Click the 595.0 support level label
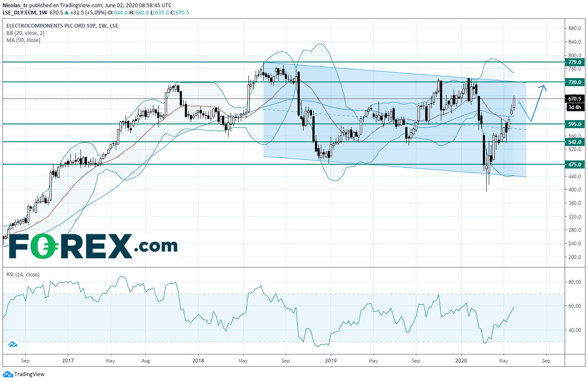The height and width of the screenshot is (382, 588). coord(575,124)
